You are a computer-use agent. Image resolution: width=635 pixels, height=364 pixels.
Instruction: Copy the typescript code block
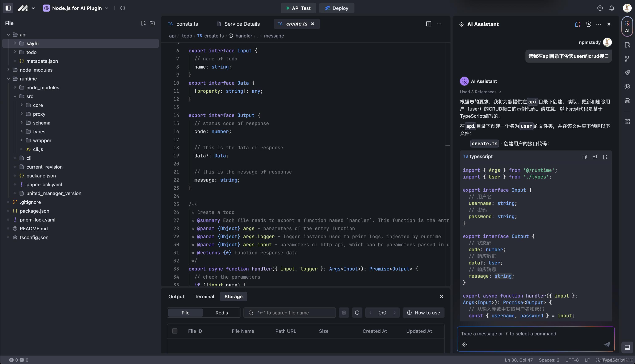[584, 157]
